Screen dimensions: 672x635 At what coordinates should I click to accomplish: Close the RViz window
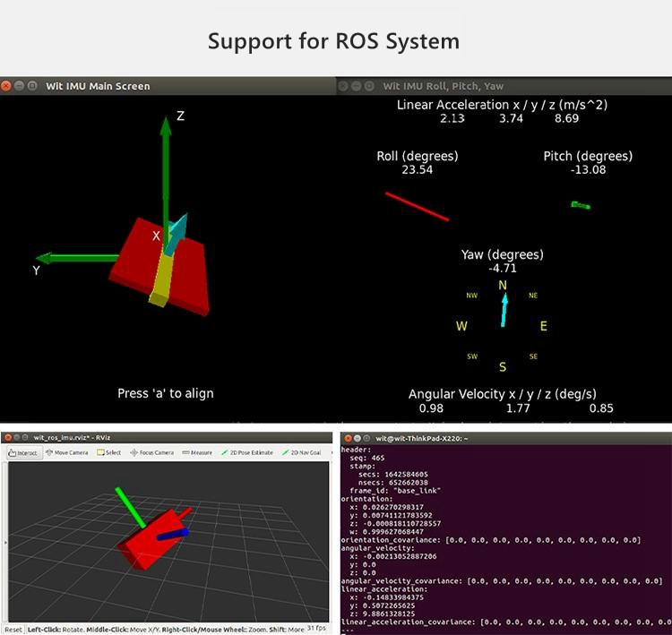tap(8, 437)
